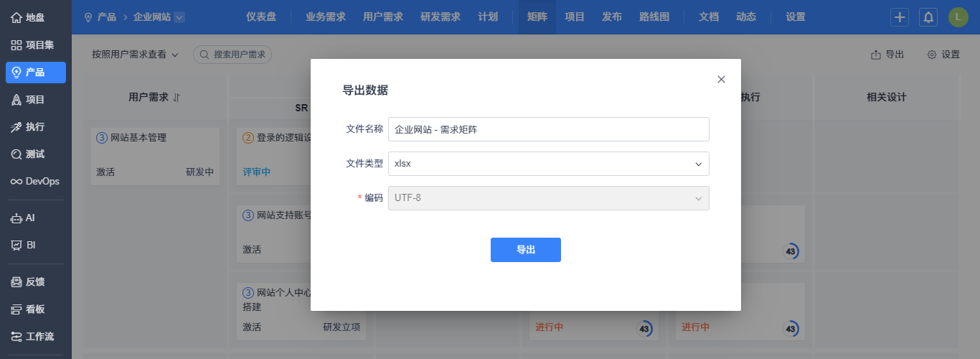Screen dimensions: 980x359
Task: Open 项目集 in the sidebar
Action: pos(35,45)
